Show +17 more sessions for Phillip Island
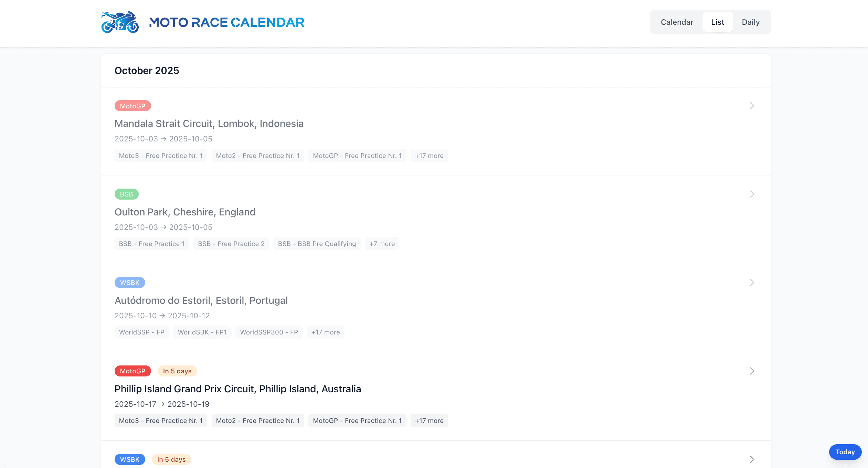 [429, 421]
